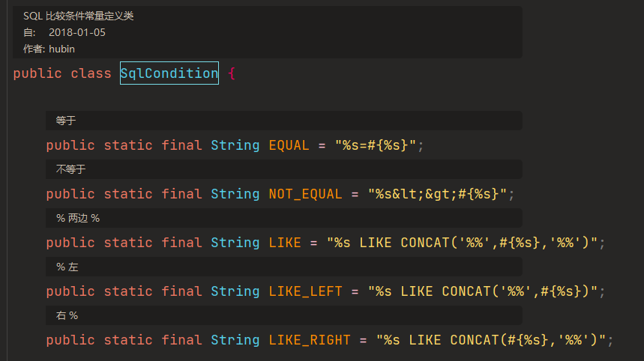The height and width of the screenshot is (361, 644).
Task: Click the String type on EQUAL line
Action: [x=235, y=145]
